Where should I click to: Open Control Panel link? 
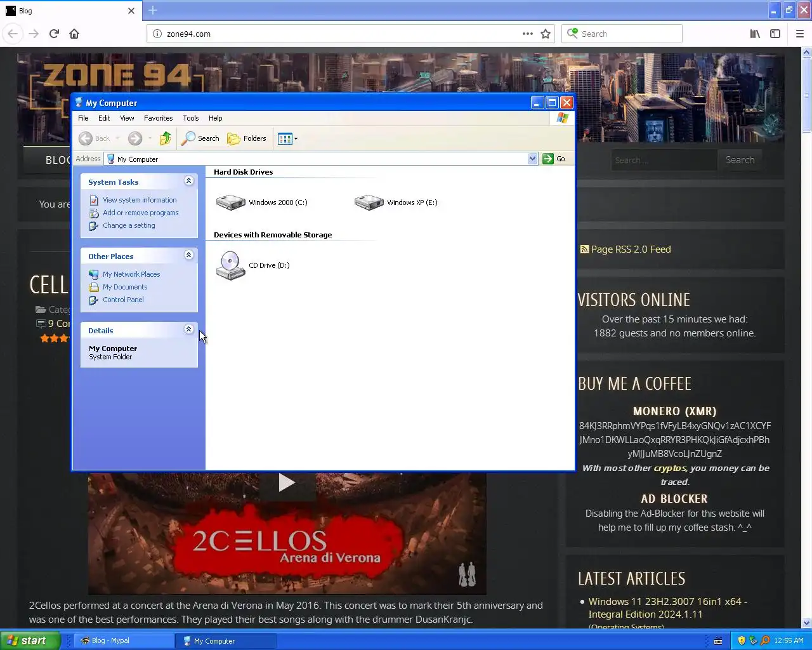pyautogui.click(x=123, y=300)
